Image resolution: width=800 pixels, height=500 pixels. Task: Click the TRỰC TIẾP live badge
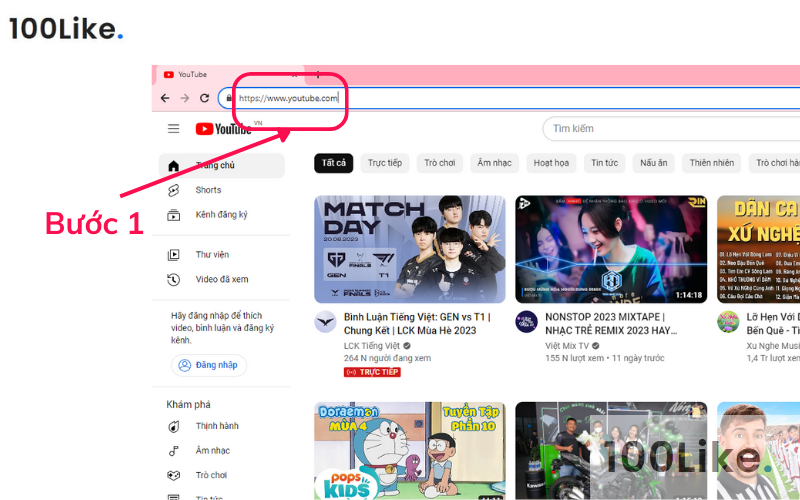372,372
